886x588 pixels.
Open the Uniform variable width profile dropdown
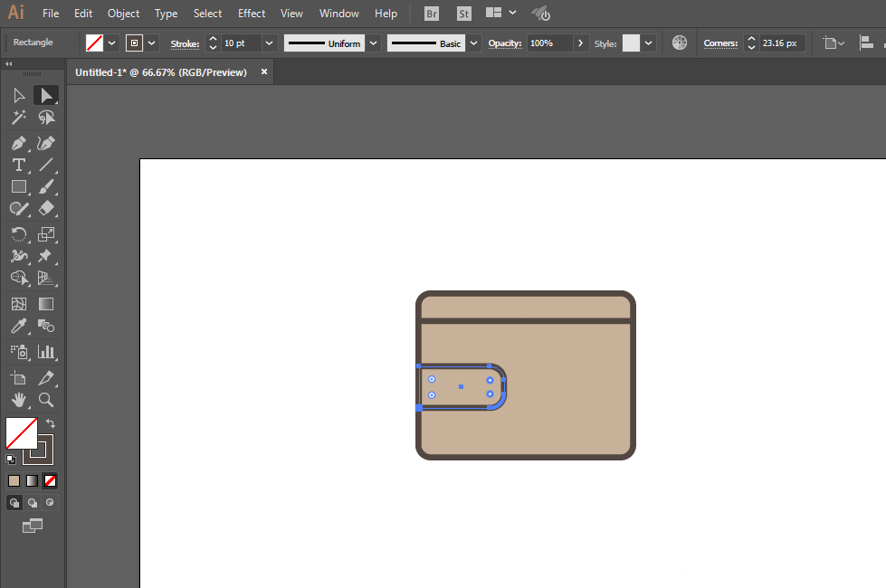(373, 43)
